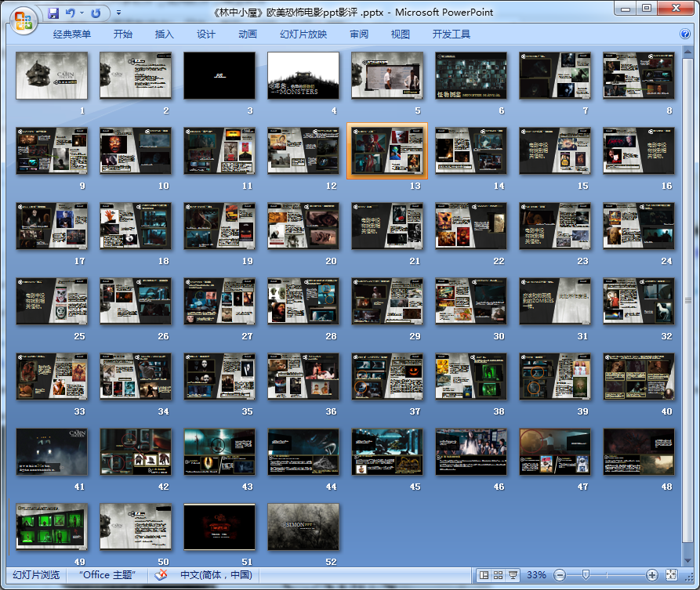The height and width of the screenshot is (590, 700).
Task: Select black slide 3 thumbnail
Action: (219, 75)
